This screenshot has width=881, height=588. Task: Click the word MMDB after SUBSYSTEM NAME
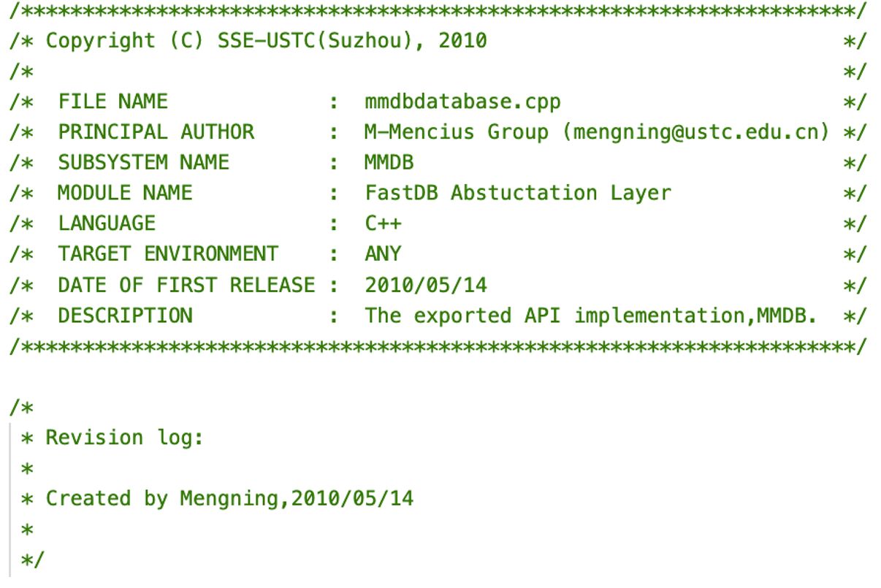(389, 162)
